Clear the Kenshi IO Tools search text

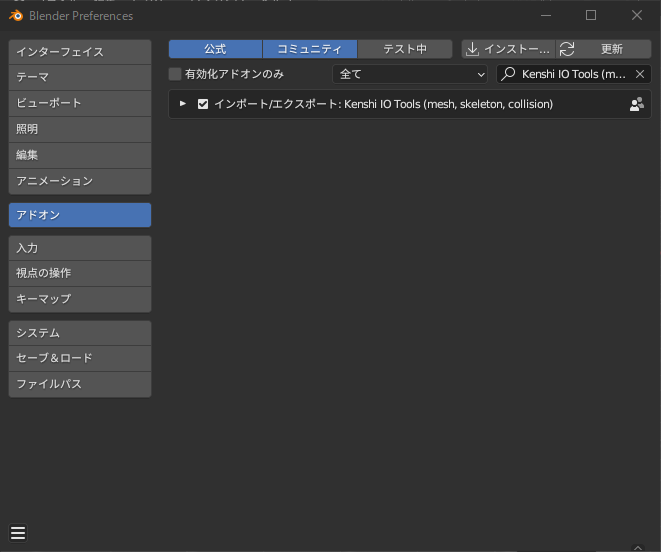pos(640,74)
